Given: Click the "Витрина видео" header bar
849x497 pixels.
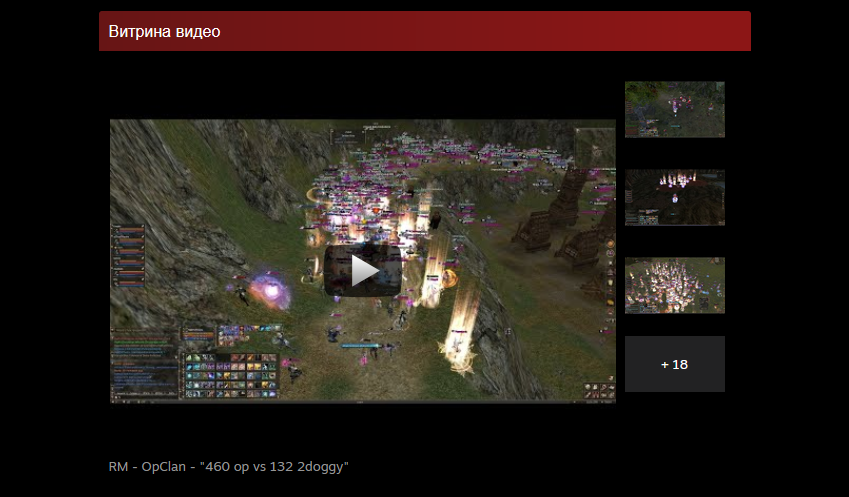Looking at the screenshot, I should (x=424, y=31).
